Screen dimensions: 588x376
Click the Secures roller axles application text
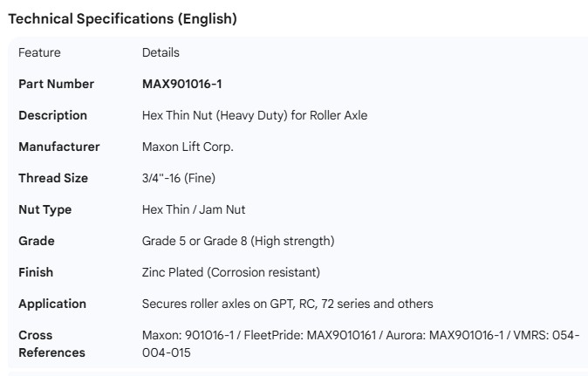(288, 304)
